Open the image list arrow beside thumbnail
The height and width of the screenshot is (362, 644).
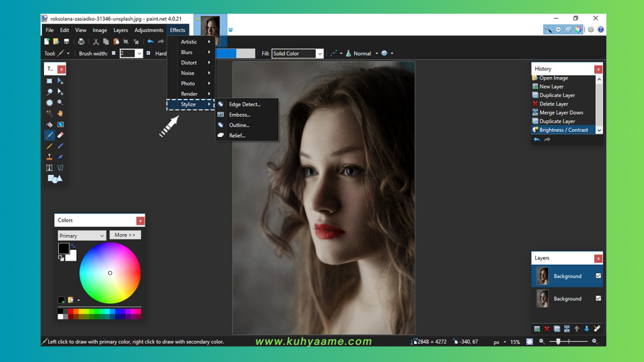[x=230, y=30]
